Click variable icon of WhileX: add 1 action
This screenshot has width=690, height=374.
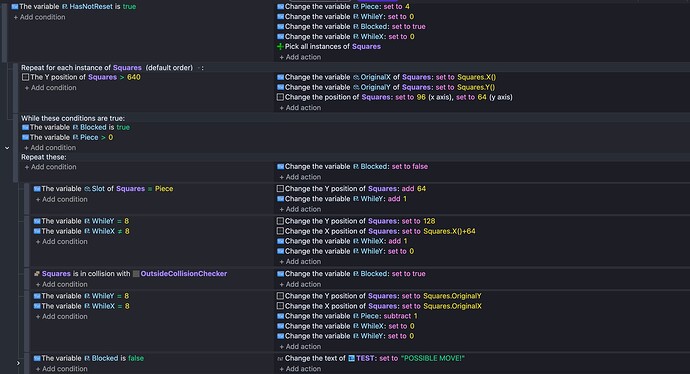[x=280, y=242]
